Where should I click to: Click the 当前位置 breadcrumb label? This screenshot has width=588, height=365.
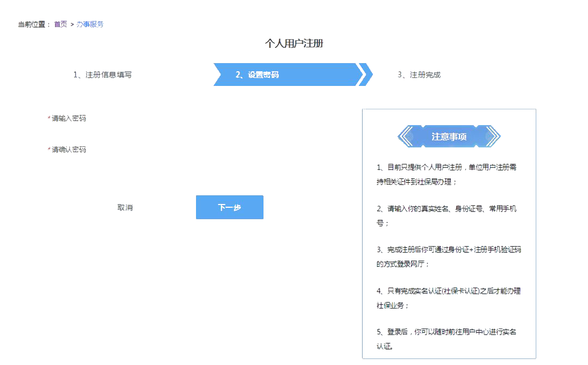point(31,24)
